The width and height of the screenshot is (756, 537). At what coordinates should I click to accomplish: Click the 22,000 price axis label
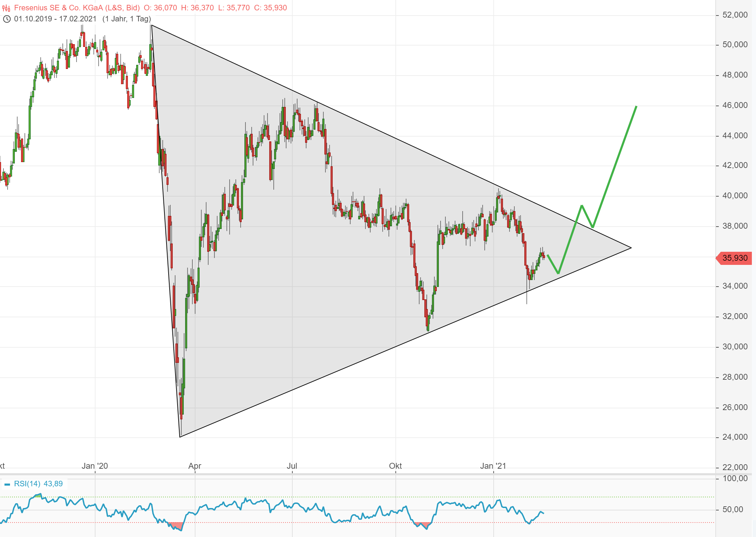coord(735,467)
